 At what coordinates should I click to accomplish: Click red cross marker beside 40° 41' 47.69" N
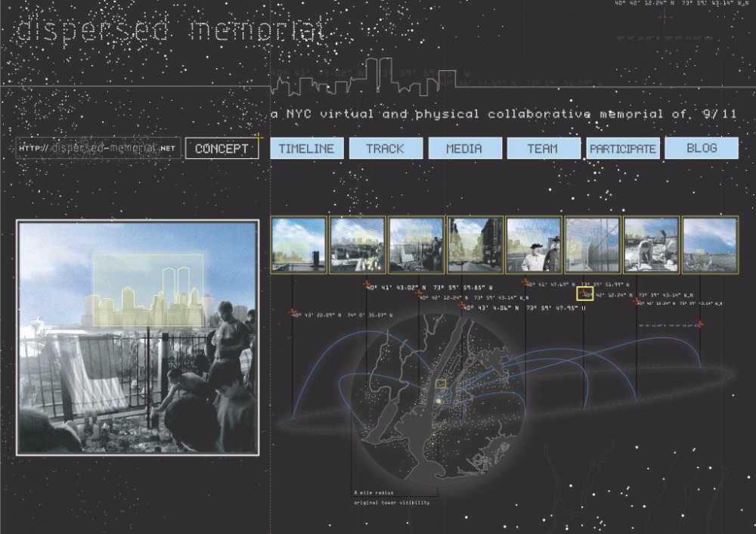pos(525,281)
